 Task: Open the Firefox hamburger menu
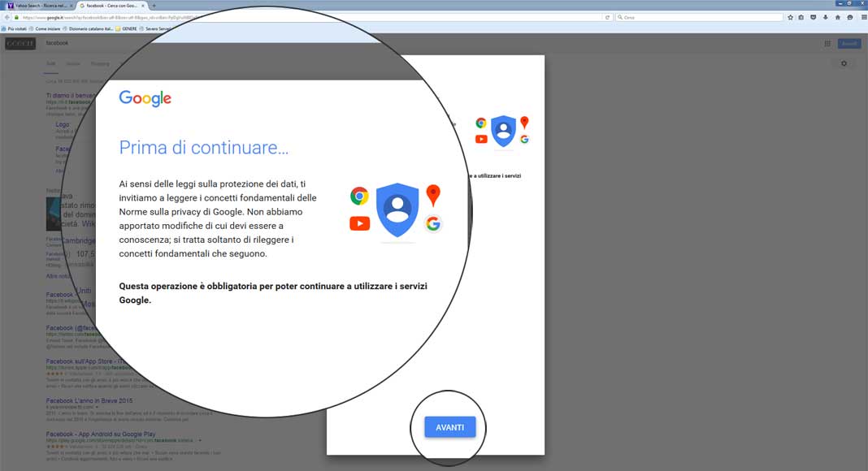click(x=861, y=17)
